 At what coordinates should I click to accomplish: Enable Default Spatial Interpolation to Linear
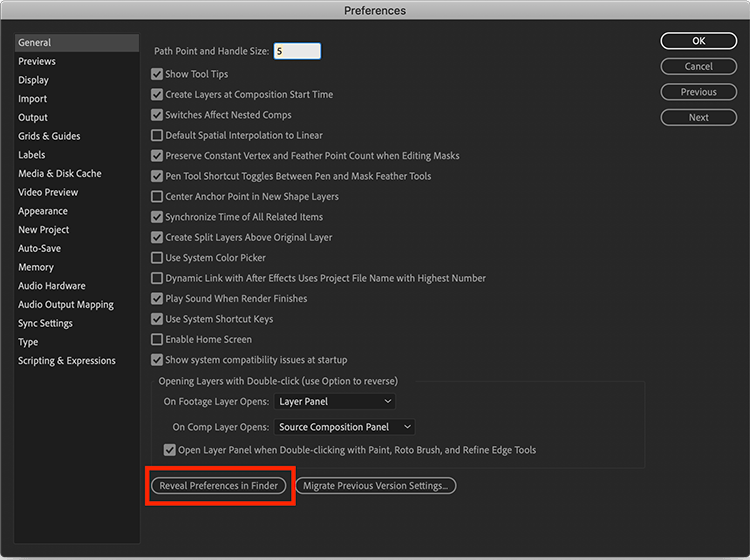click(x=157, y=135)
